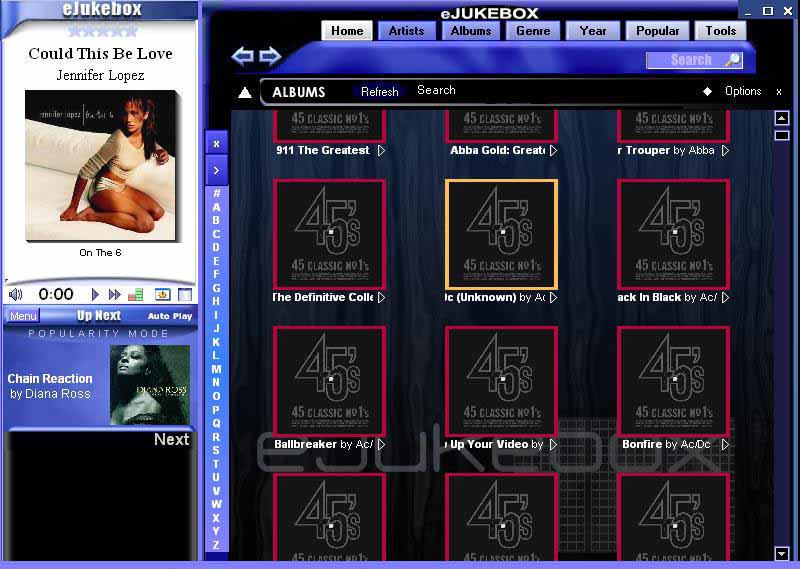Open The Definitive Collection album cover
This screenshot has width=800, height=569.
pos(330,234)
